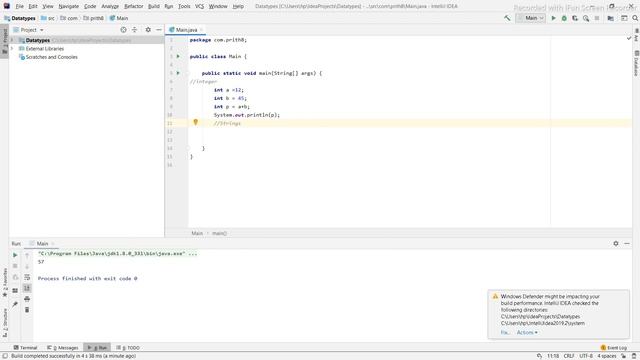
Task: Open the CRLF line separator dropdown
Action: coord(569,356)
